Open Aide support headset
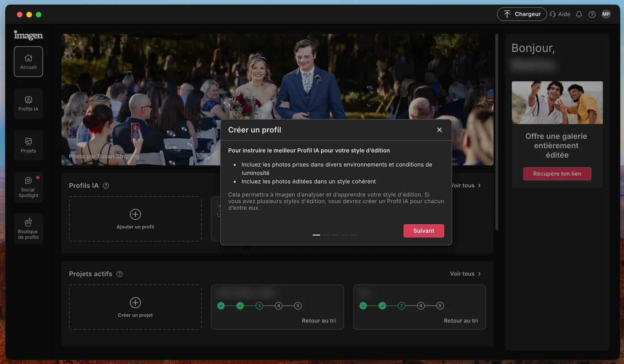The height and width of the screenshot is (364, 624). [559, 14]
